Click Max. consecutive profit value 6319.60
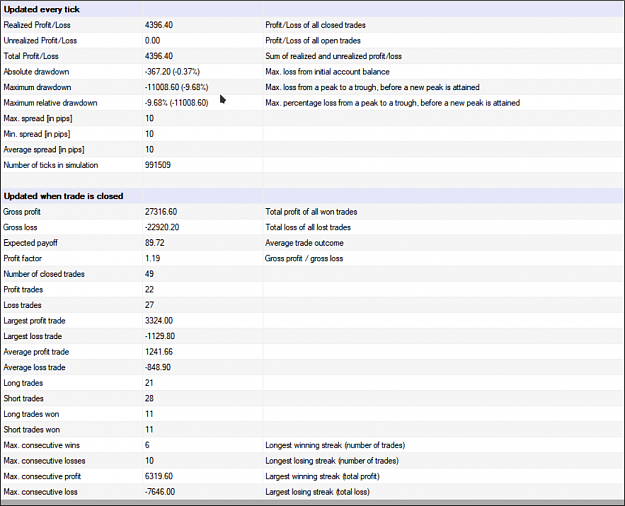625x506 pixels. (x=159, y=476)
